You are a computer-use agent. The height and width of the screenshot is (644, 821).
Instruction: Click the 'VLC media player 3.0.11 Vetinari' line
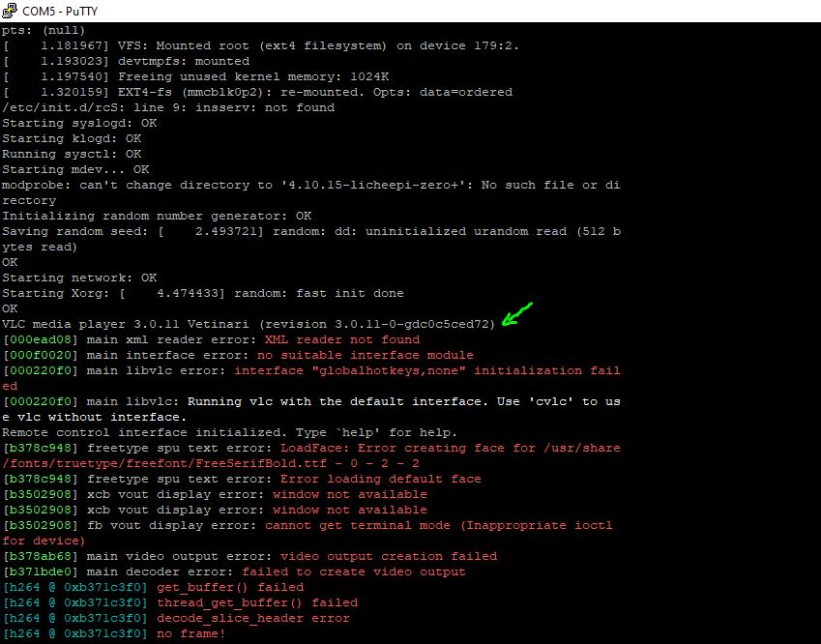click(x=249, y=324)
